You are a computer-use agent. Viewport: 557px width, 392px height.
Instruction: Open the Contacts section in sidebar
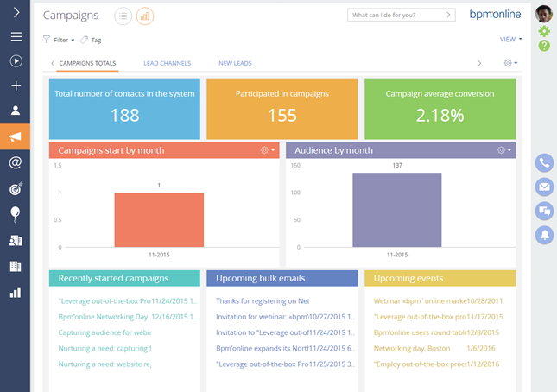(x=16, y=111)
